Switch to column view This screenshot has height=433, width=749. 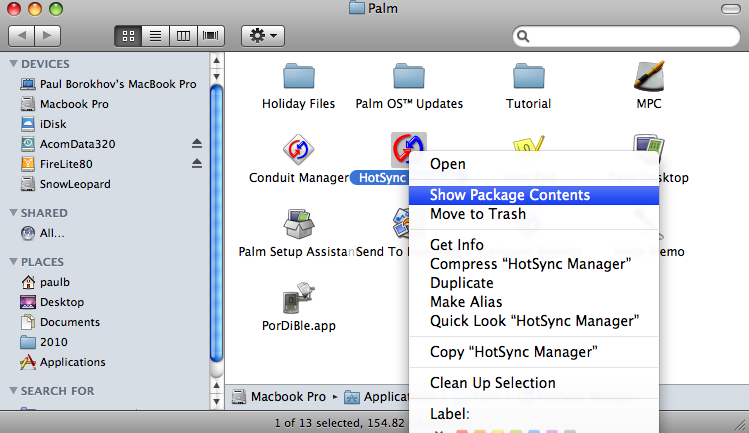click(x=183, y=36)
